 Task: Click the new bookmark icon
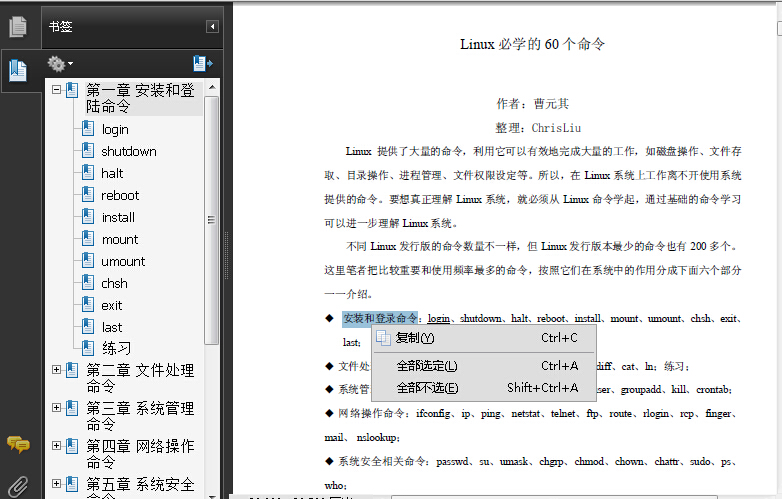[x=203, y=63]
